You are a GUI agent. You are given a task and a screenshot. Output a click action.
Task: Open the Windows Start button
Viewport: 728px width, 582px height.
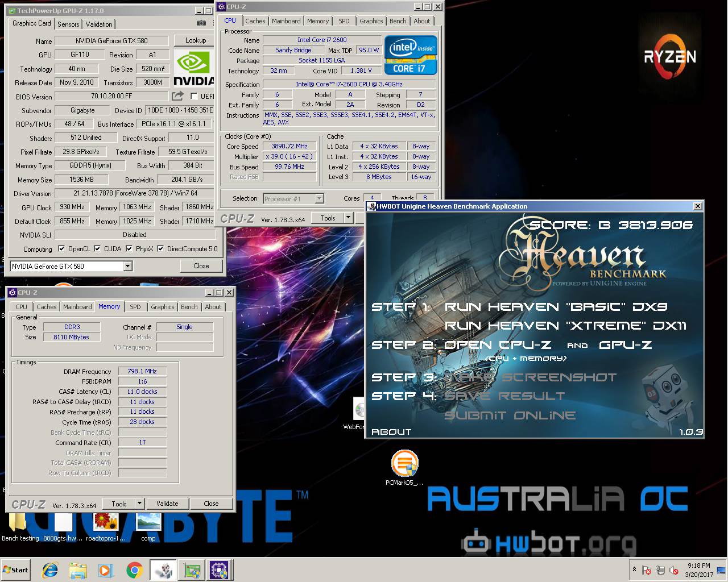point(15,570)
